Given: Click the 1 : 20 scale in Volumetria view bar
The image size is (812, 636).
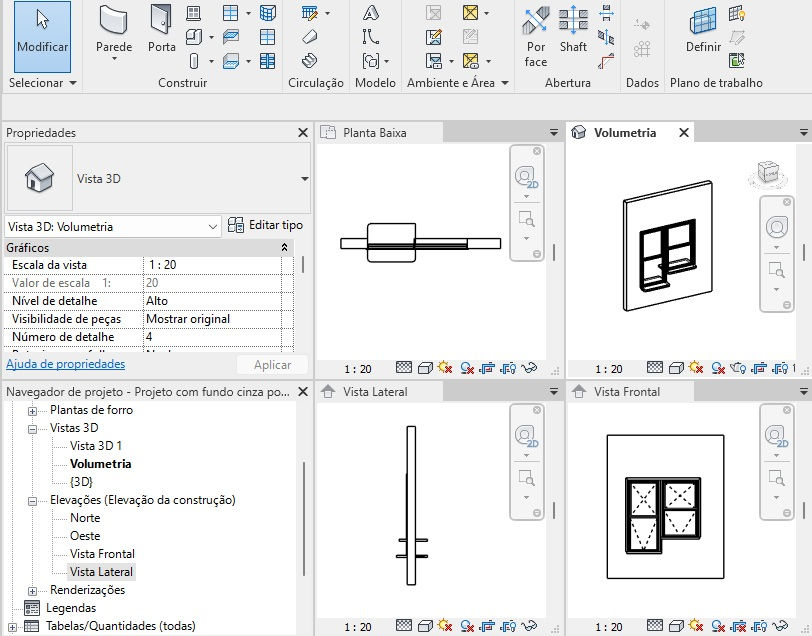Looking at the screenshot, I should click(608, 369).
